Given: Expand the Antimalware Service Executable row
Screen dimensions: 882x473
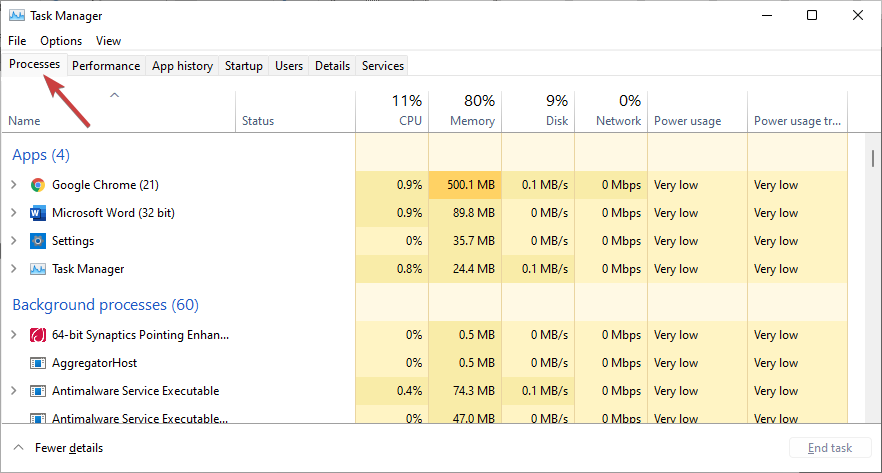Looking at the screenshot, I should pos(14,390).
